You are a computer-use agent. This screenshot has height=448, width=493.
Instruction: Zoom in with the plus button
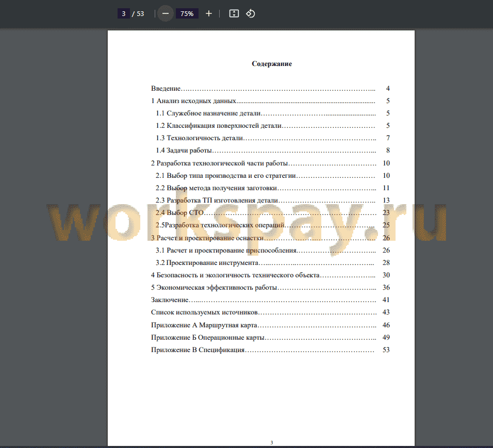click(x=209, y=13)
